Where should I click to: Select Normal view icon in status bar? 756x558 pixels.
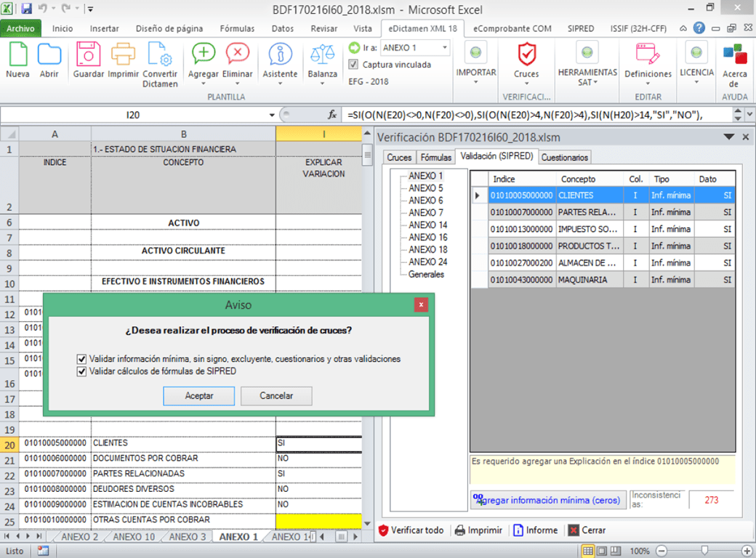click(588, 551)
